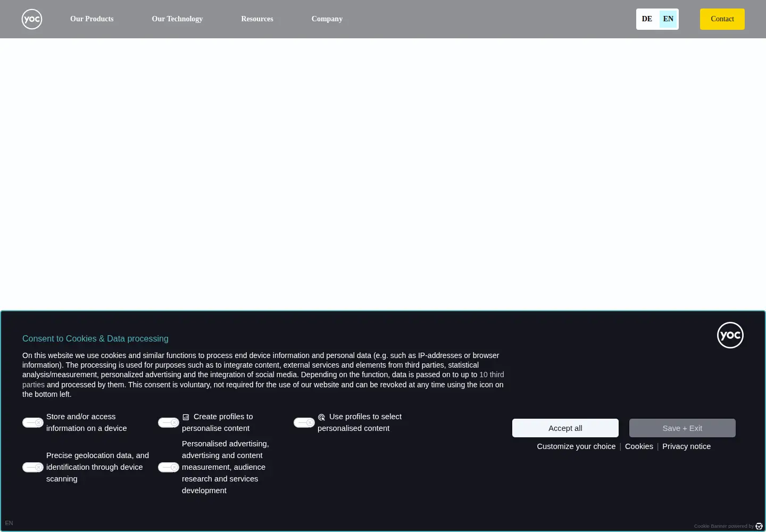Click the yellow Contact button

[x=722, y=19]
